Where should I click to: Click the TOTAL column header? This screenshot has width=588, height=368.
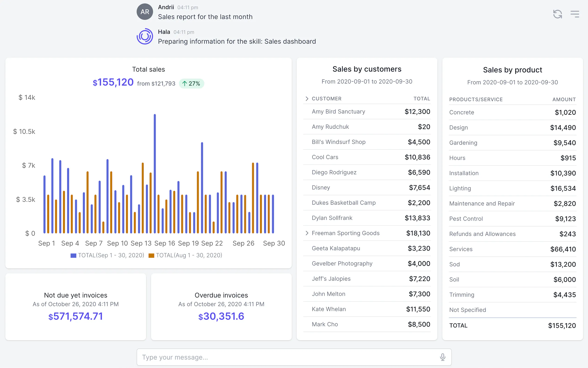(422, 98)
